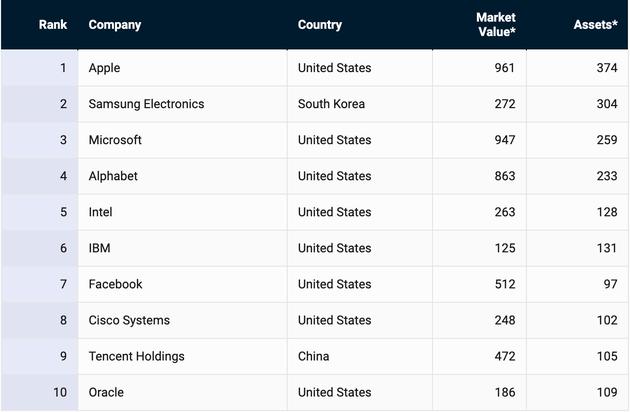Click the IBM company cell
The image size is (630, 412).
[99, 248]
